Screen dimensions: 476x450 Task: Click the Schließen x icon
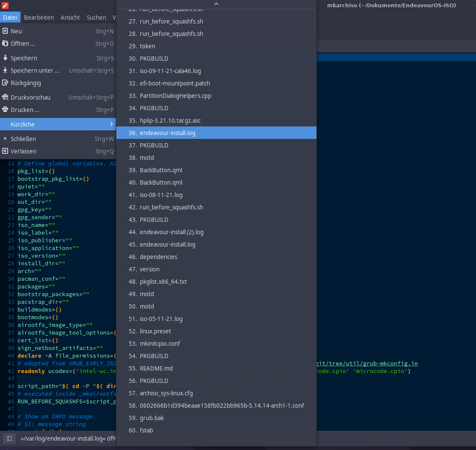pyautogui.click(x=5, y=138)
